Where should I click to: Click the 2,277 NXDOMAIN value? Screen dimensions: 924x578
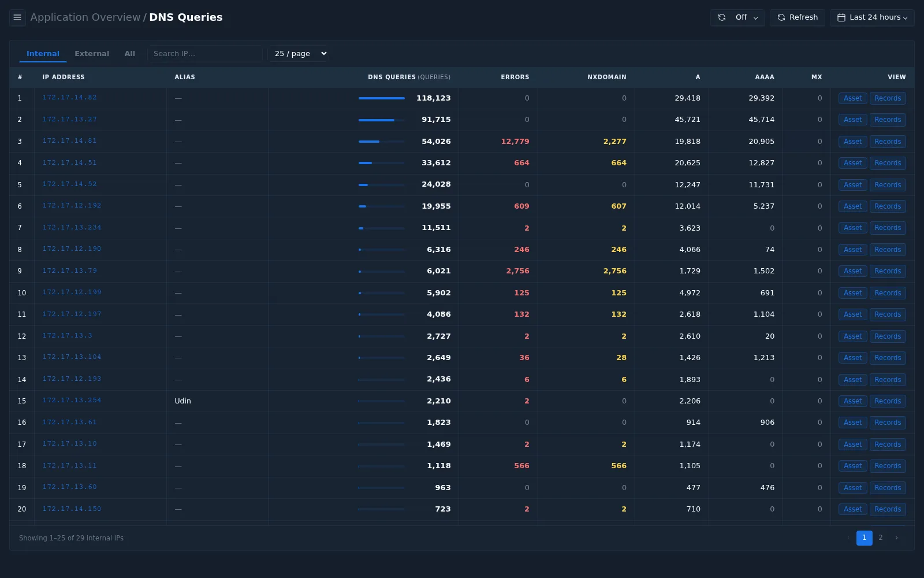pyautogui.click(x=614, y=142)
